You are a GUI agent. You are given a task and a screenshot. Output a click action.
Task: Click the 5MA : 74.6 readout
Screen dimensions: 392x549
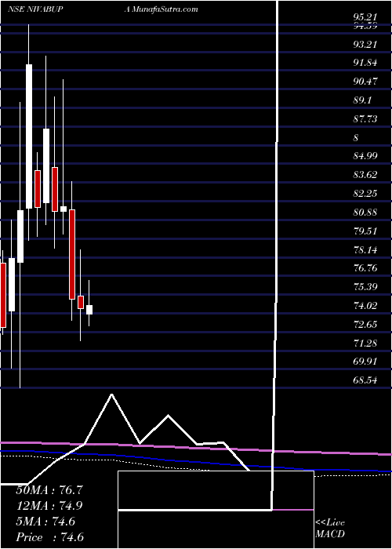(x=45, y=522)
